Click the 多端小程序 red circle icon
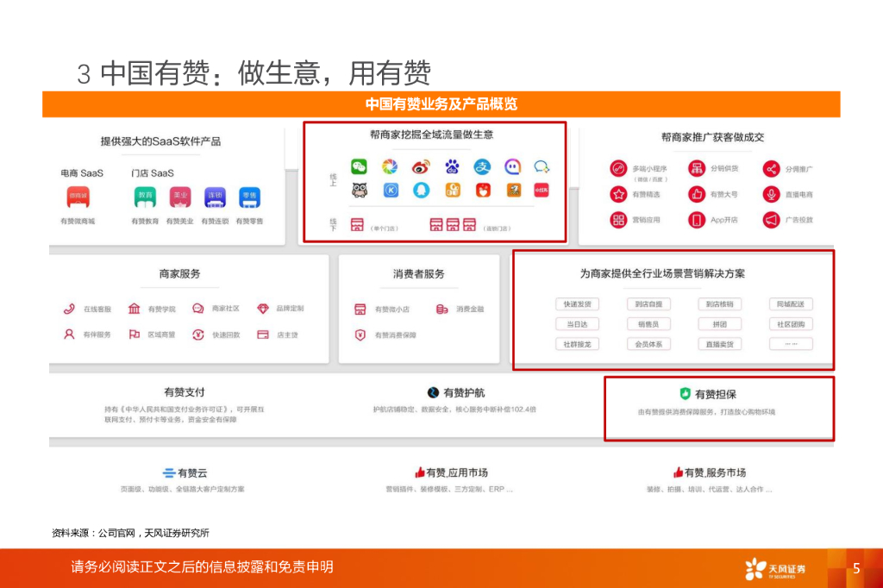Viewport: 883px width, 588px height. click(618, 168)
